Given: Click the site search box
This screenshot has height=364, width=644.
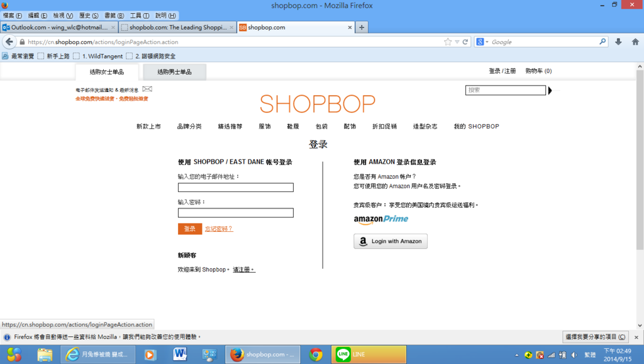Looking at the screenshot, I should pos(506,90).
